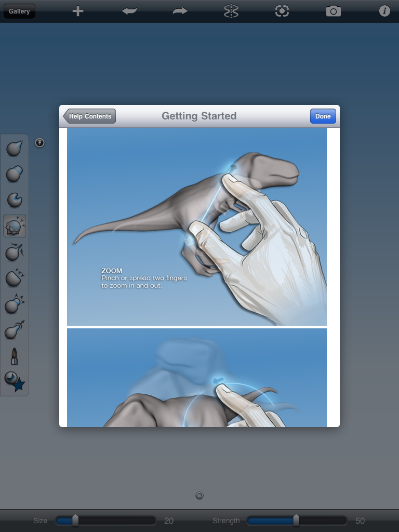This screenshot has width=399, height=532.
Task: Tap the small circle indicator at bottom center
Action: pyautogui.click(x=199, y=496)
